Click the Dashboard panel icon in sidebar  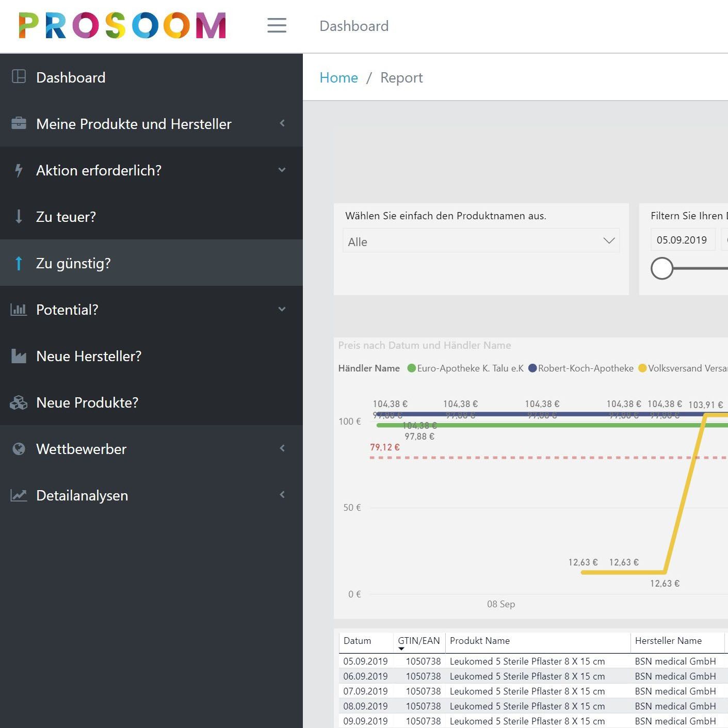(x=19, y=76)
